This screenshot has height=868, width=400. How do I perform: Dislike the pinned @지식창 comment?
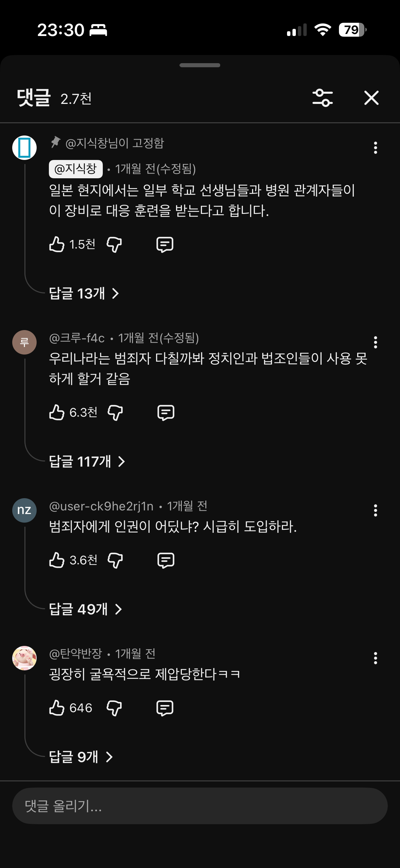114,244
